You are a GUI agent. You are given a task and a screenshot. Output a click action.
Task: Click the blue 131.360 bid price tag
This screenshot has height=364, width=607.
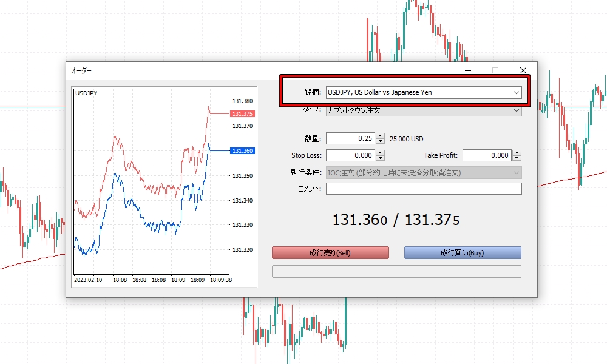[242, 151]
